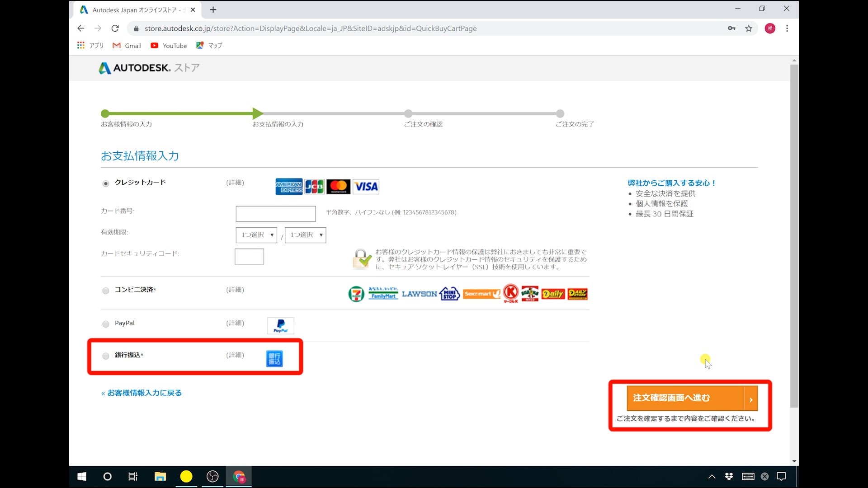Click the Lawson convenience store logo
868x488 pixels.
click(419, 294)
